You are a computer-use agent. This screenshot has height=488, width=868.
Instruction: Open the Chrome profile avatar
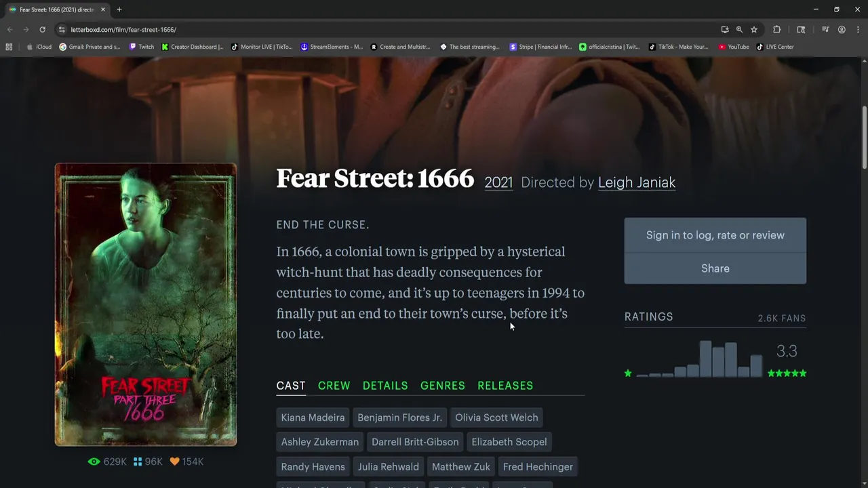(842, 30)
